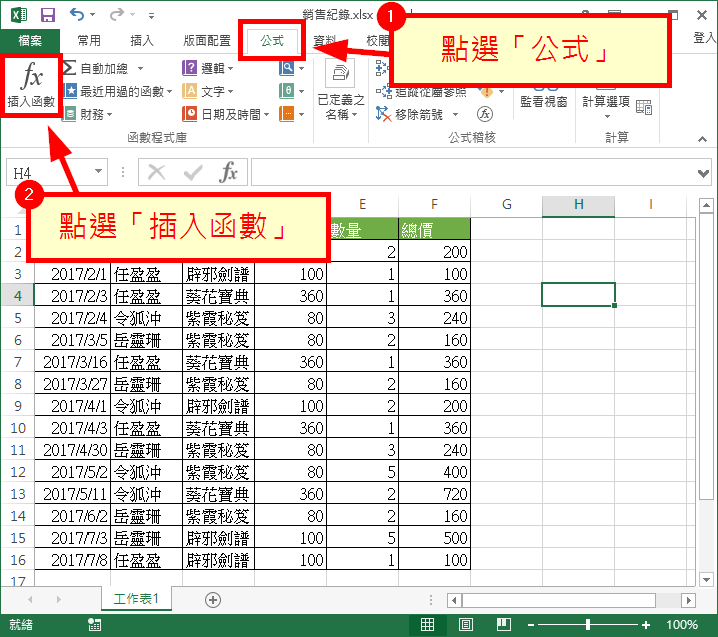Open the File (檔案) tab

(x=30, y=41)
